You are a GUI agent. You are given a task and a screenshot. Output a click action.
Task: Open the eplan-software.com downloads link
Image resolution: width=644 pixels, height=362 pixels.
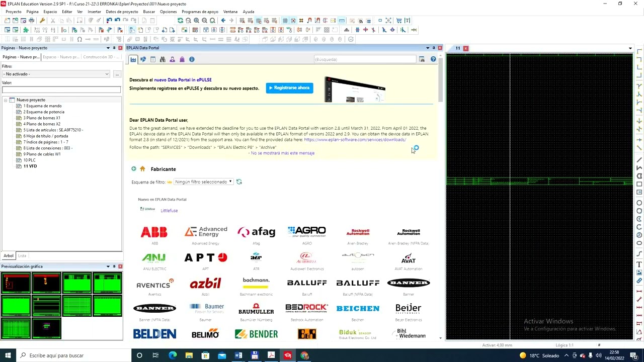[355, 140]
